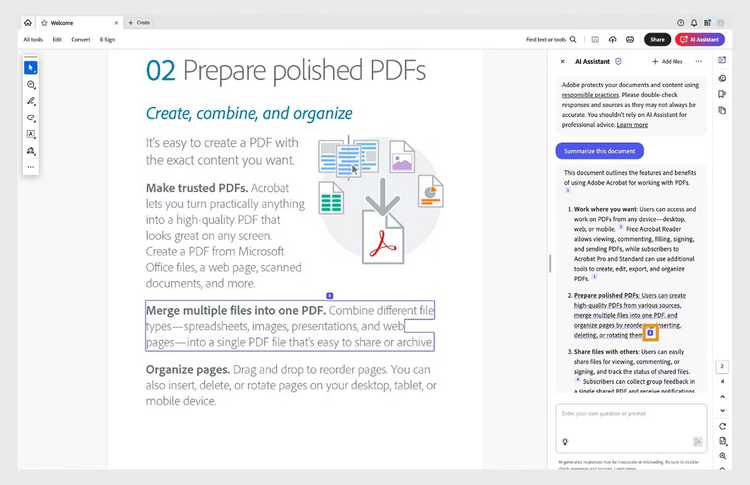This screenshot has height=485, width=750.
Task: Click the page number 2 box
Action: (x=722, y=366)
